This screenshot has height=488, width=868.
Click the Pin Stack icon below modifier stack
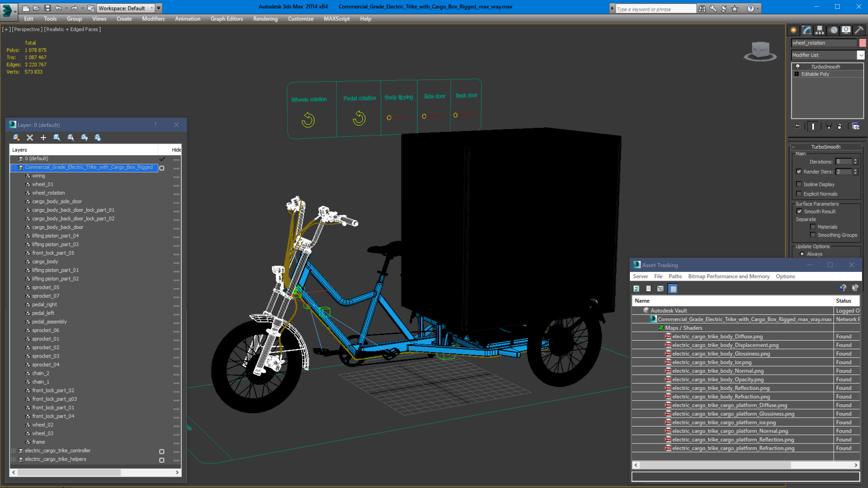[797, 126]
